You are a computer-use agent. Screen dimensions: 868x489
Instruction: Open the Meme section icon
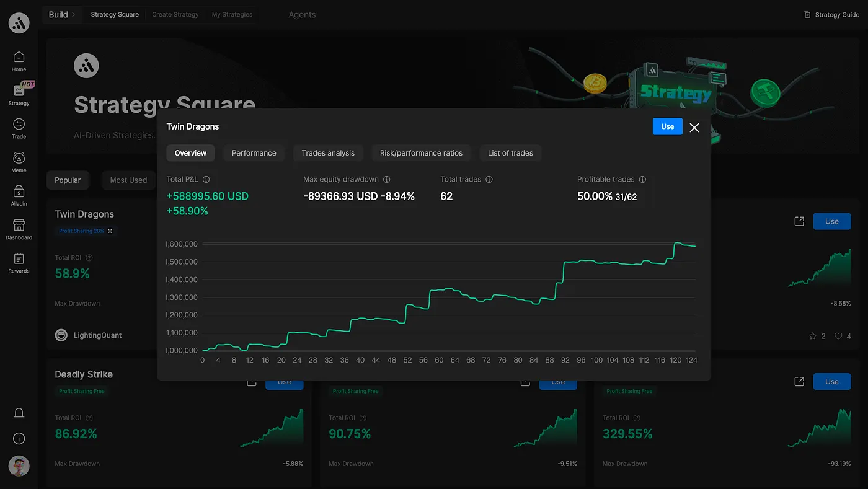coord(19,157)
